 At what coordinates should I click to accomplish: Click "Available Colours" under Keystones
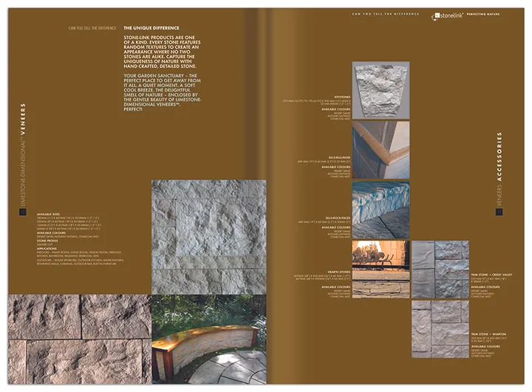(336, 109)
